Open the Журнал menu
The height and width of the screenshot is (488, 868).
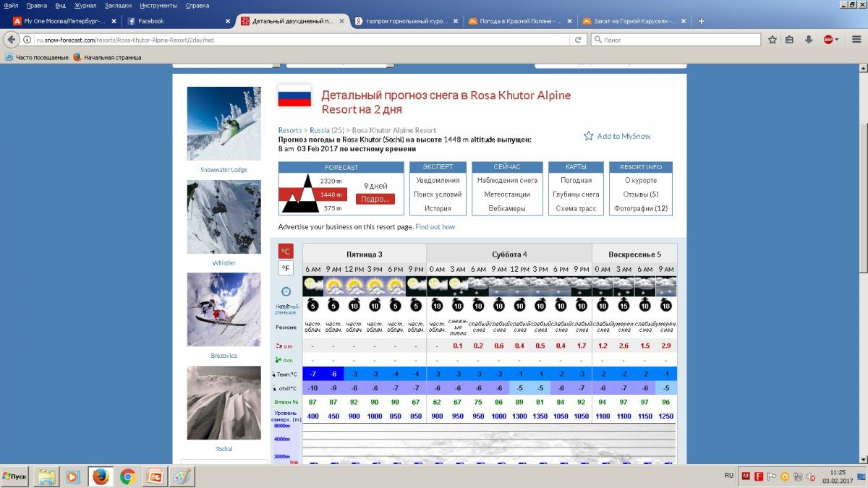pyautogui.click(x=85, y=5)
